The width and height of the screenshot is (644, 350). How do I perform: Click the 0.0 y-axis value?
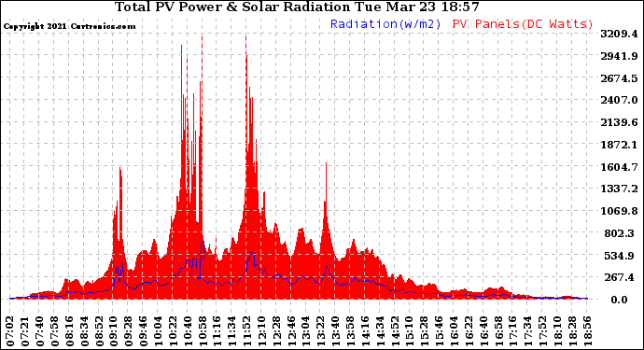619,300
